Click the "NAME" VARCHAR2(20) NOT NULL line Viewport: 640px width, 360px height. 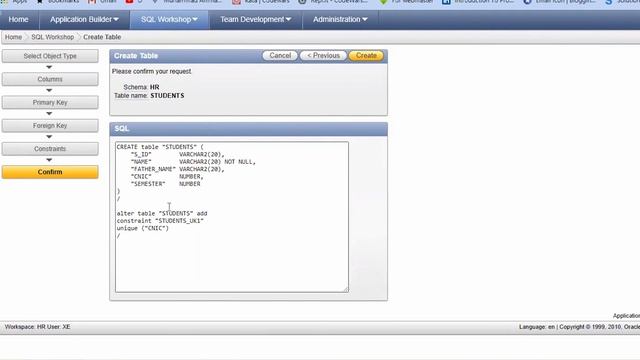pos(193,162)
